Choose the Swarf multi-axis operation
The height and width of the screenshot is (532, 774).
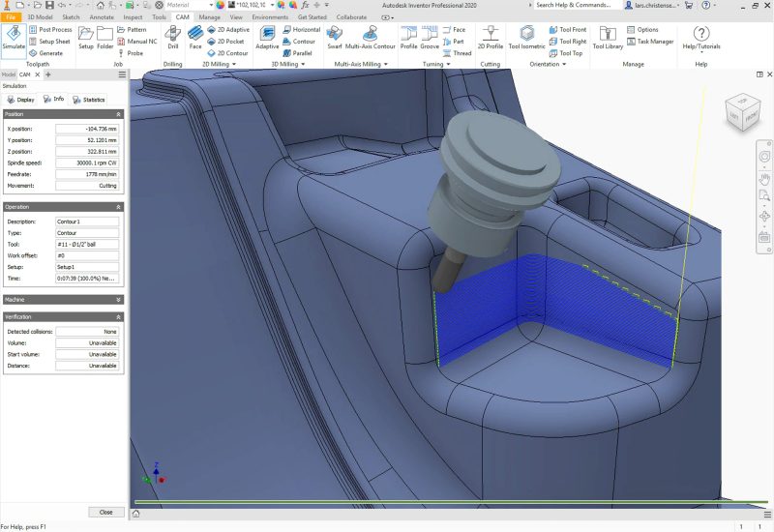click(x=335, y=39)
